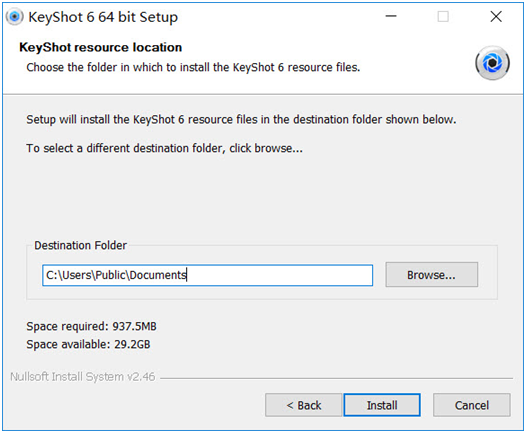Click the KeyShot icon in the title bar
526x433 pixels.
coord(14,16)
